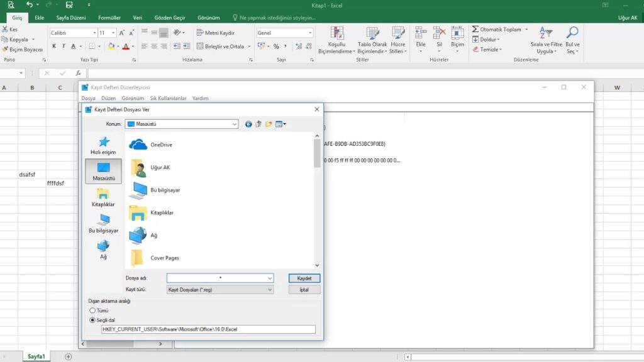Image resolution: width=644 pixels, height=362 pixels.
Task: Open the Genel number format dropdown
Action: coord(309,33)
